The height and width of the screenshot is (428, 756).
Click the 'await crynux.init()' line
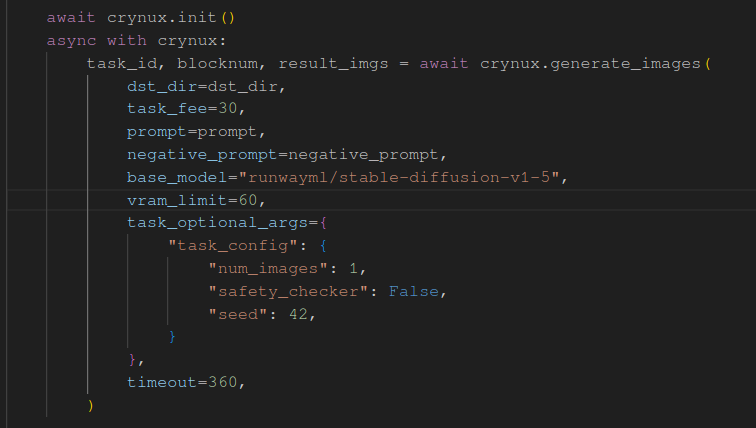click(x=141, y=18)
